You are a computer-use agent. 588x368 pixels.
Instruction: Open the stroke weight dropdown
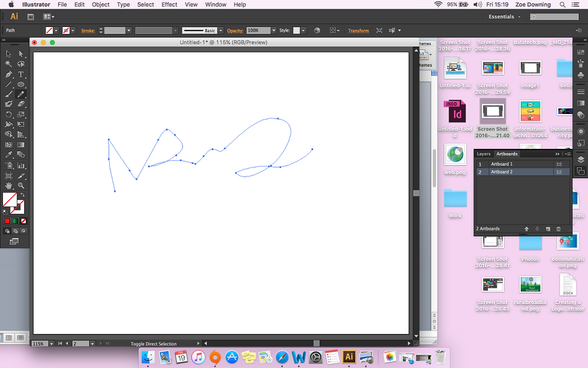pos(128,31)
